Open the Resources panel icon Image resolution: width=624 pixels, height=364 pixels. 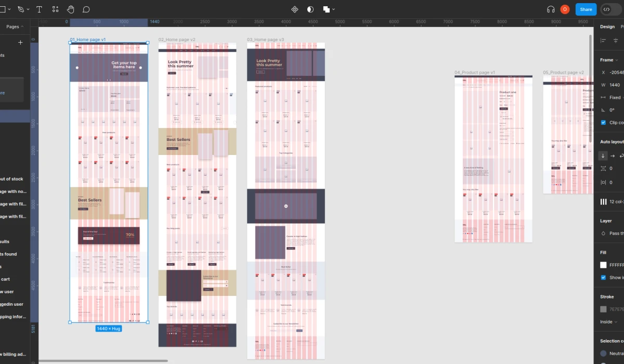(x=55, y=9)
